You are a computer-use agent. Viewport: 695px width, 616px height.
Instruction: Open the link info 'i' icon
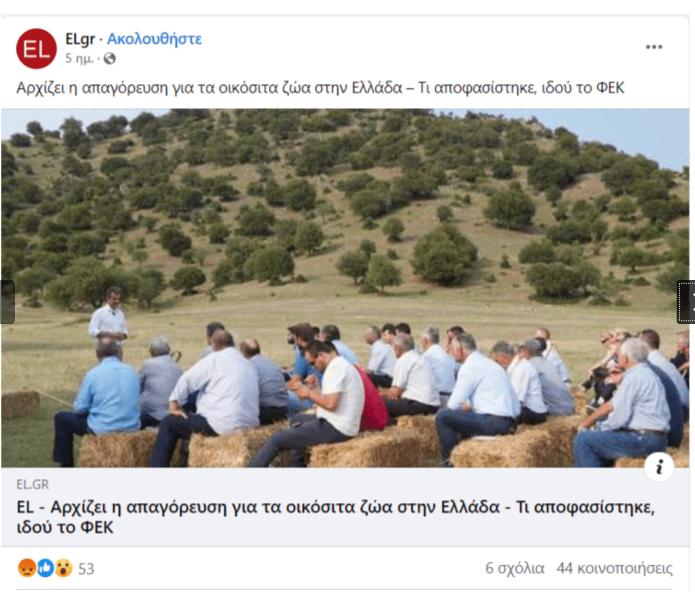pyautogui.click(x=659, y=467)
